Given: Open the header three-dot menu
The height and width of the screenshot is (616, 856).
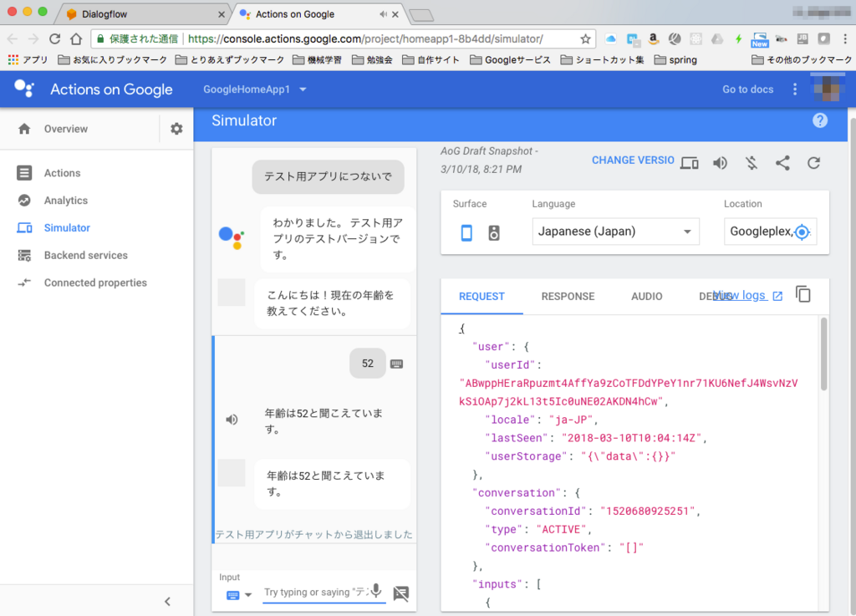Looking at the screenshot, I should pos(795,89).
